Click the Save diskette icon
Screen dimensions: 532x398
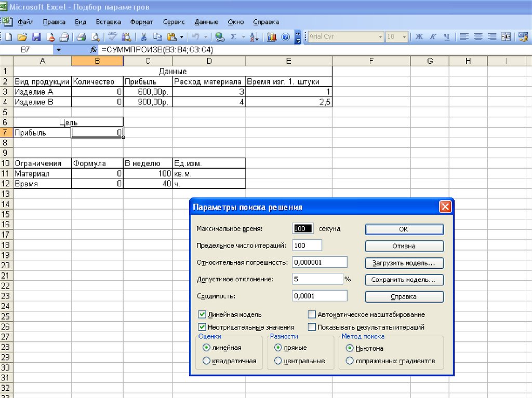pyautogui.click(x=36, y=37)
